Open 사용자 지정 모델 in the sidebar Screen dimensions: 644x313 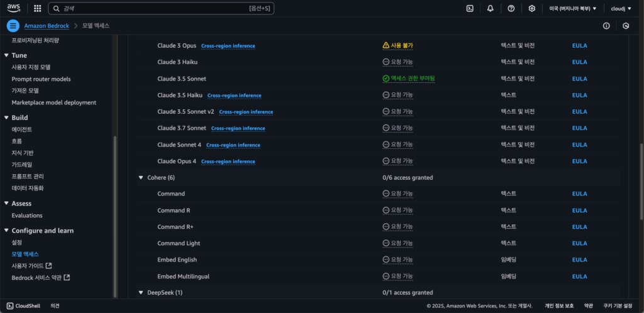pyautogui.click(x=31, y=67)
